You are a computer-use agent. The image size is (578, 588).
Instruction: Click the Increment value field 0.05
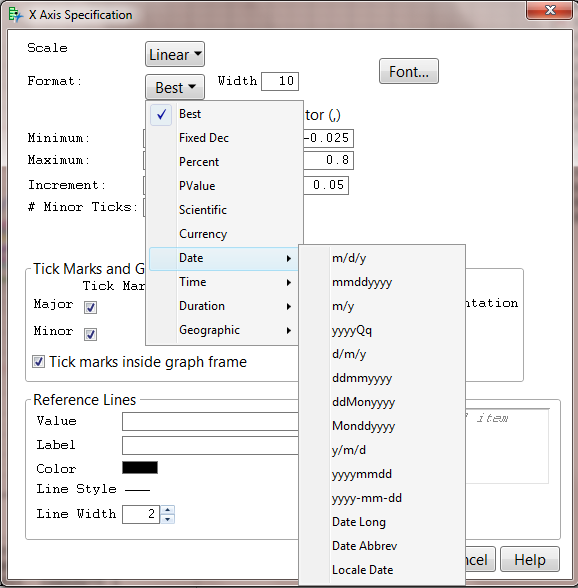pos(326,185)
